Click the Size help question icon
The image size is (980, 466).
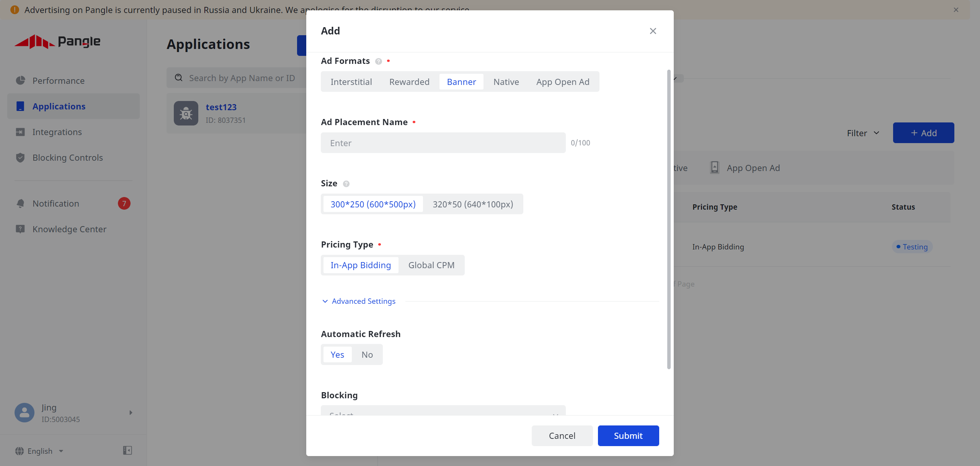point(346,184)
